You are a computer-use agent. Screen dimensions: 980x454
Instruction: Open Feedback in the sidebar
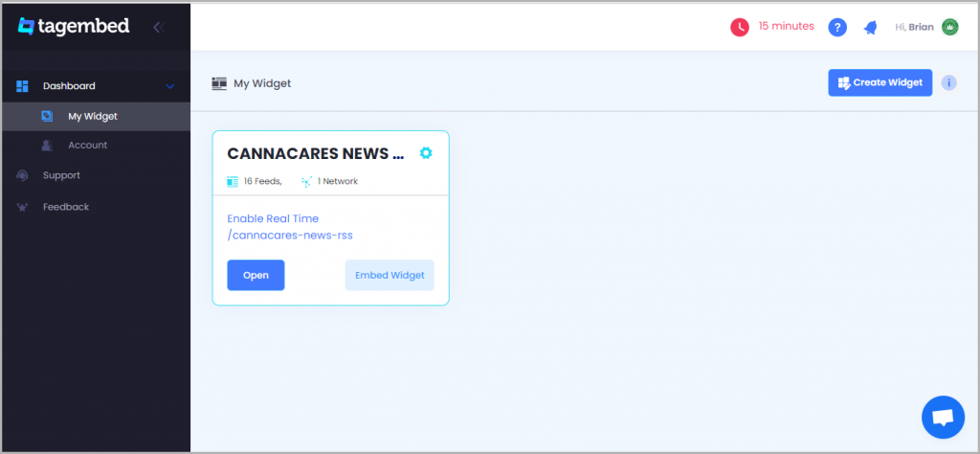[x=66, y=207]
